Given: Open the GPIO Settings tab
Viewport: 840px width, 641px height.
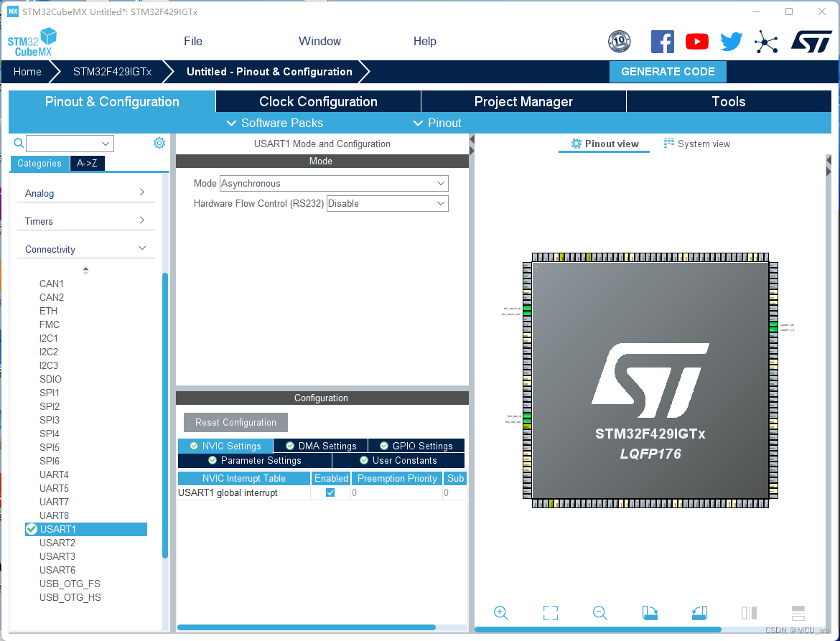Looking at the screenshot, I should [416, 446].
